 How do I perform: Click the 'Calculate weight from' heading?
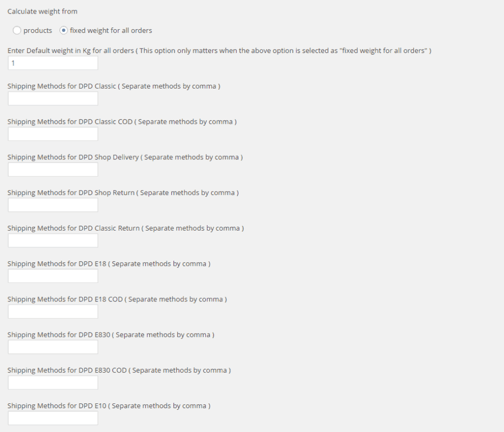coord(43,11)
